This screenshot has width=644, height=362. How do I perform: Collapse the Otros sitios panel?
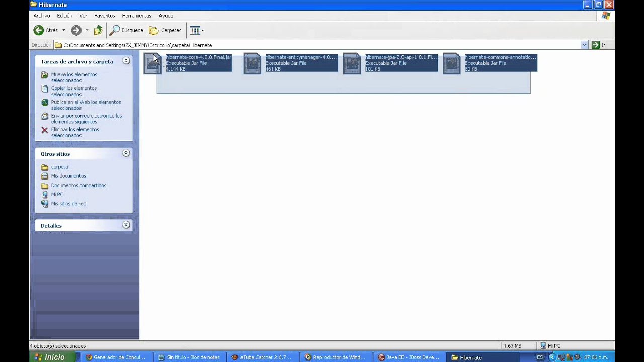pyautogui.click(x=126, y=153)
